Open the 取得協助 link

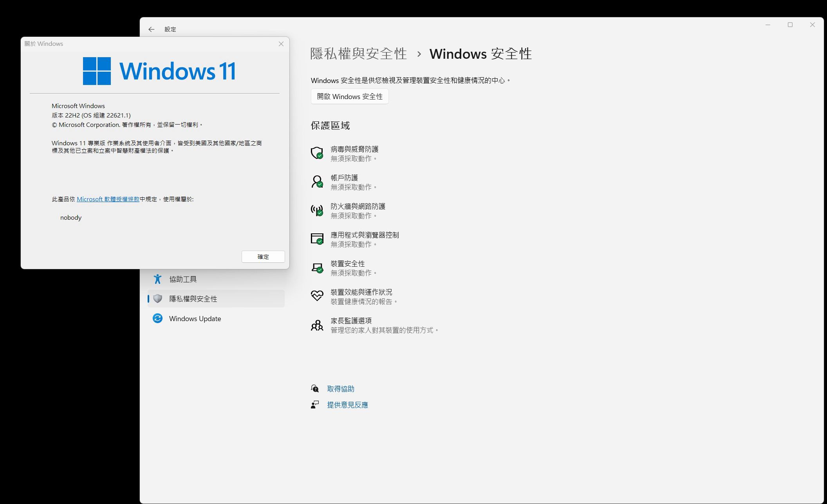click(340, 388)
